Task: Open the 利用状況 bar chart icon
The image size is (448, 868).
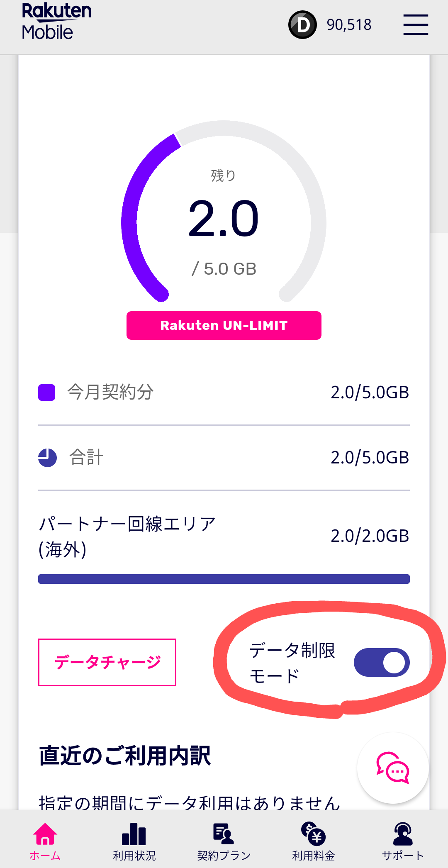Action: (134, 834)
